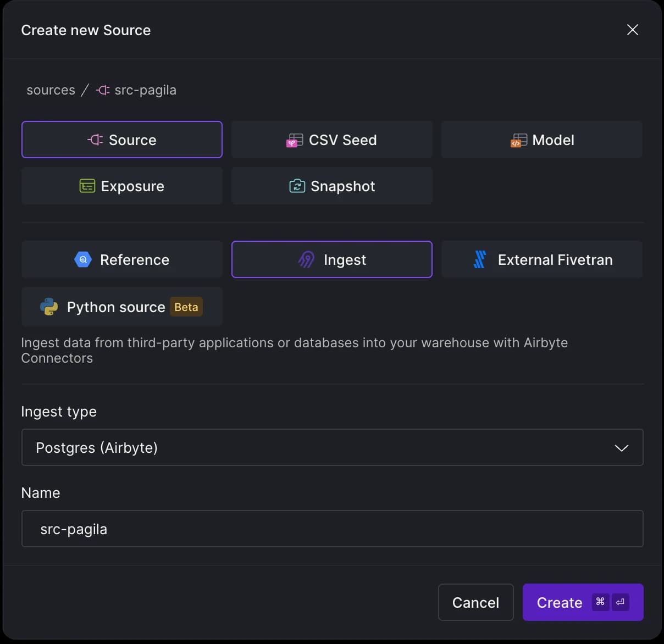This screenshot has height=644, width=664.
Task: Click the Create button
Action: pos(583,602)
